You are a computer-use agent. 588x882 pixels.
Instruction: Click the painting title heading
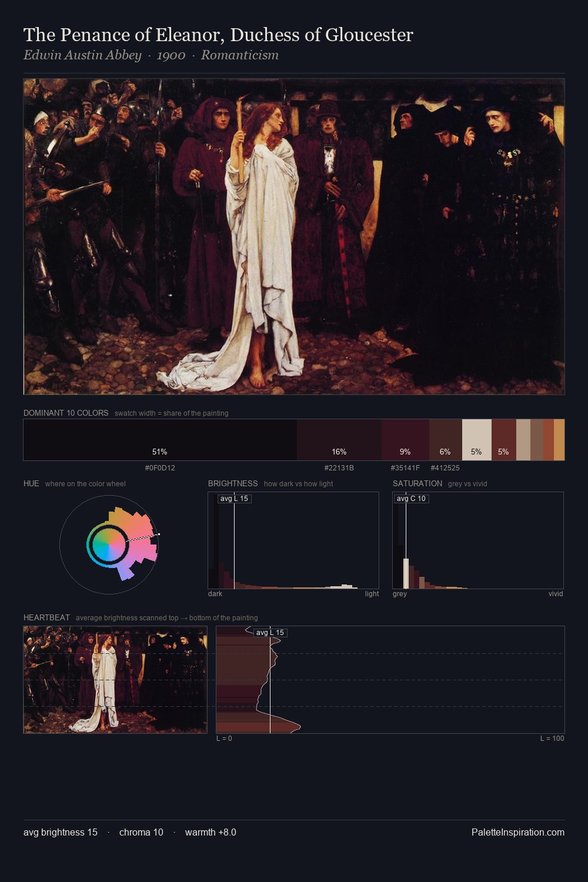click(218, 35)
